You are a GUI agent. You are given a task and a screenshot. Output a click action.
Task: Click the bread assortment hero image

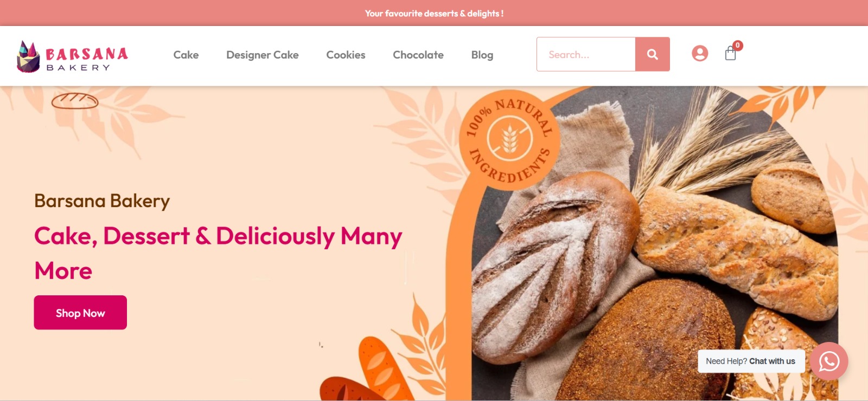pos(655,244)
